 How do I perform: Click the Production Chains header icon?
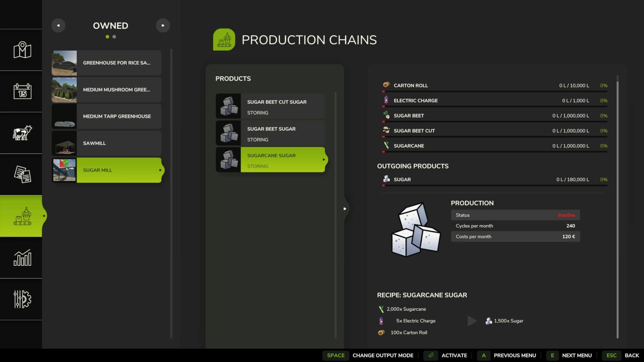click(224, 40)
